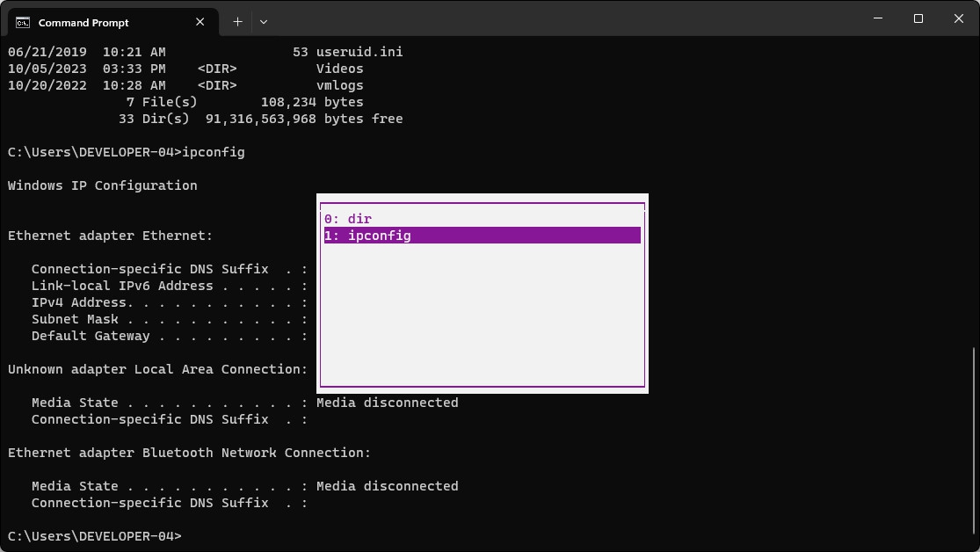Click the useruid.ini file name
The image size is (980, 552).
pyautogui.click(x=359, y=52)
